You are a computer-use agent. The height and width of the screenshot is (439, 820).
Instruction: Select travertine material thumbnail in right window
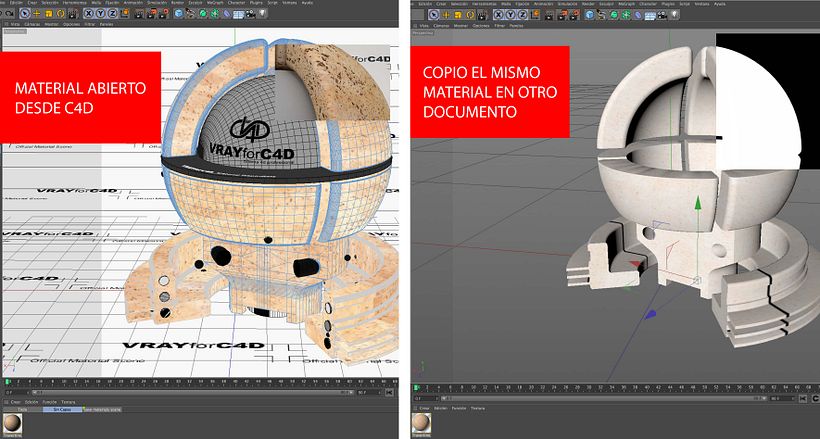(421, 423)
